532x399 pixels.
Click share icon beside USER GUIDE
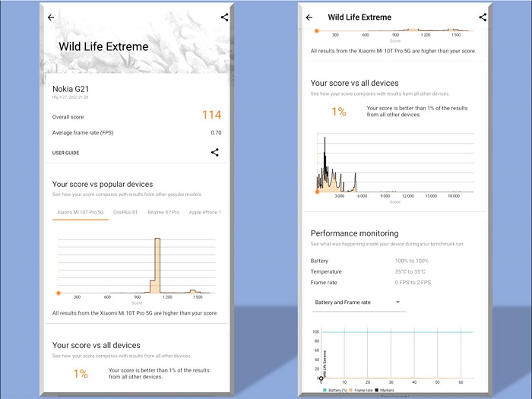214,152
